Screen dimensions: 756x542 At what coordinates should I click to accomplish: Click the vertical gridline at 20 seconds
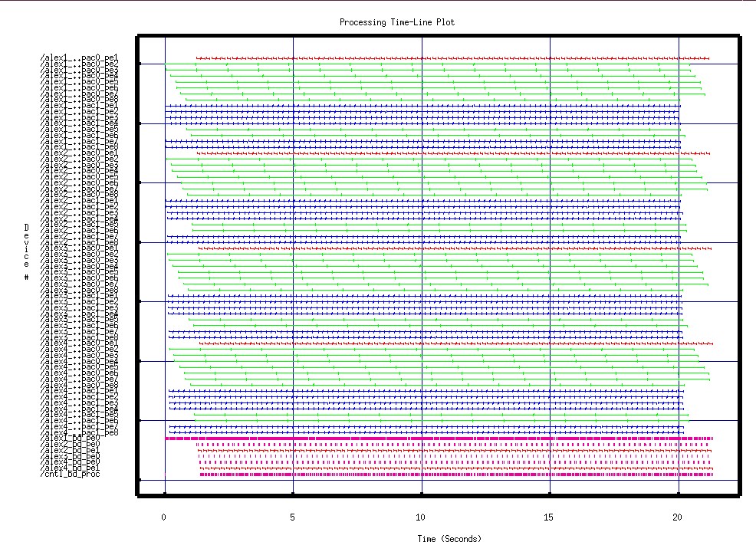click(x=679, y=268)
